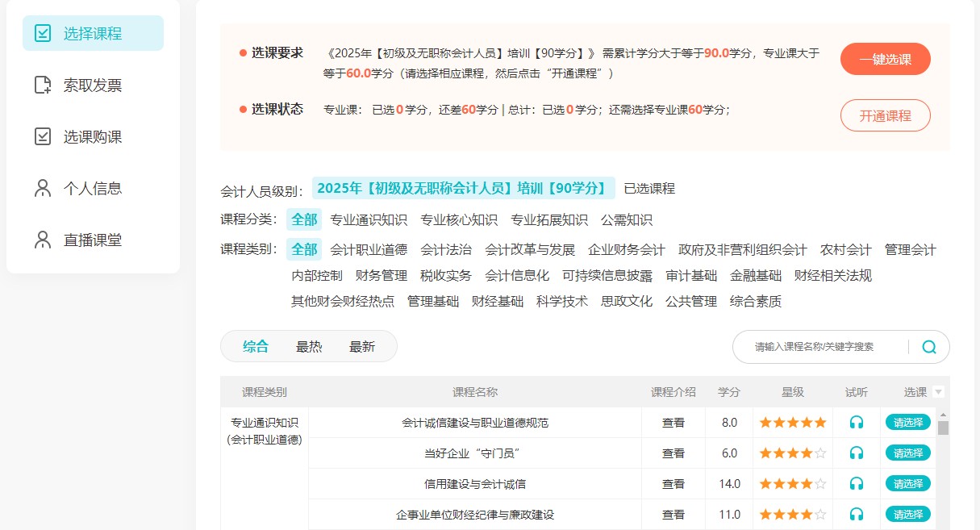Stay on the 综合 sorting tab
The width and height of the screenshot is (980, 530).
coord(254,346)
